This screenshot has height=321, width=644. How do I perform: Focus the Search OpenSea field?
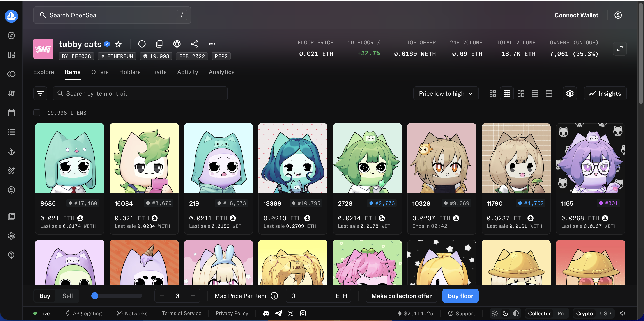pyautogui.click(x=112, y=15)
